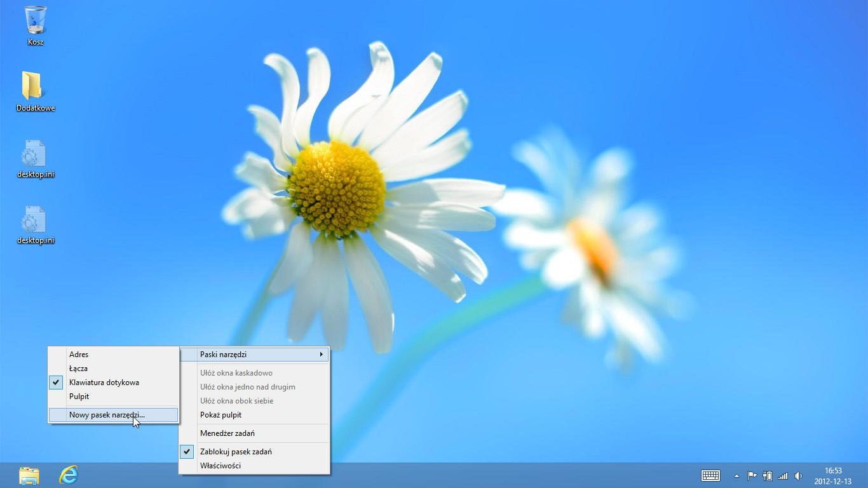Select Nowy pasek narzędzi... entry
The height and width of the screenshot is (488, 868).
(x=114, y=415)
